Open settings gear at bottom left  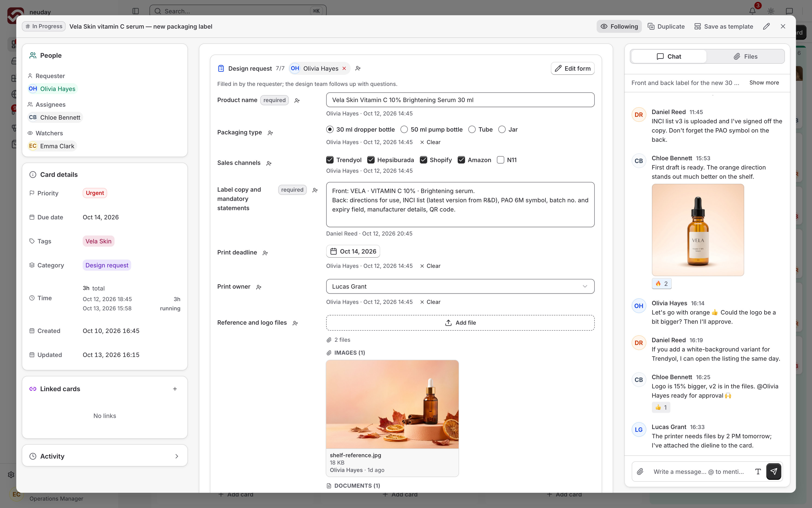11,475
